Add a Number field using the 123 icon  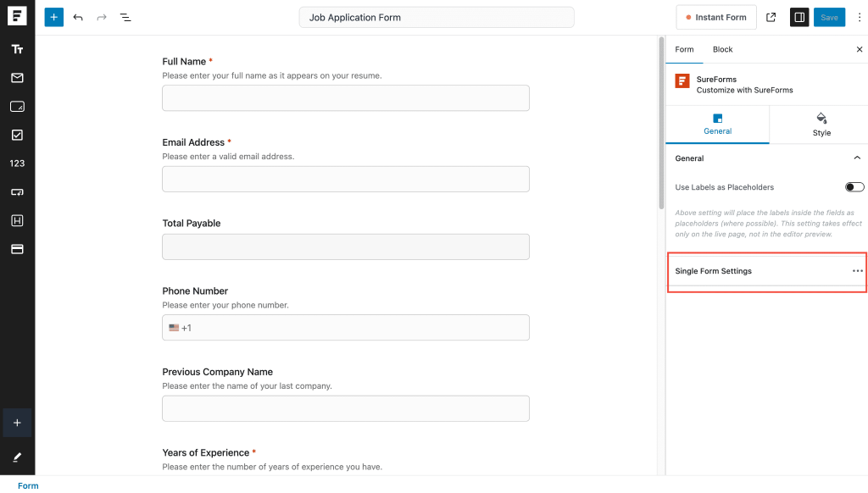point(17,163)
